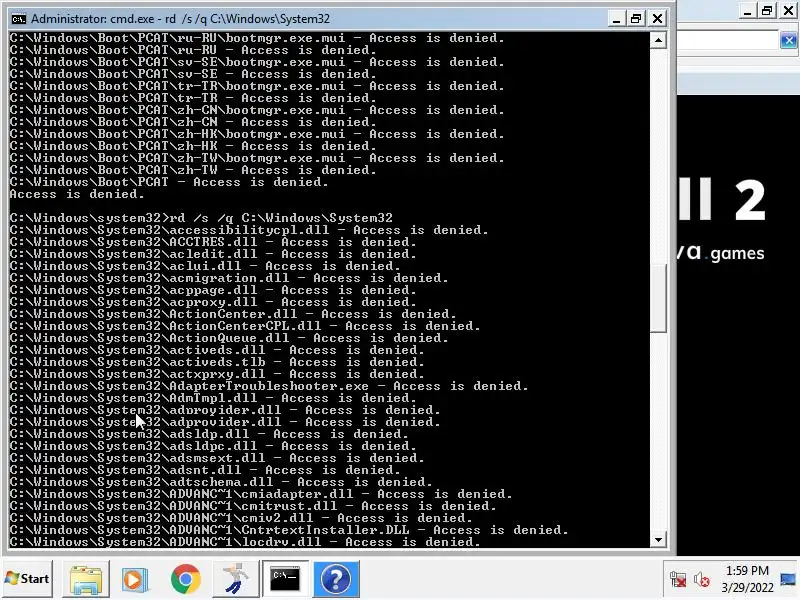Click the cmiv2.dll line

point(241,518)
